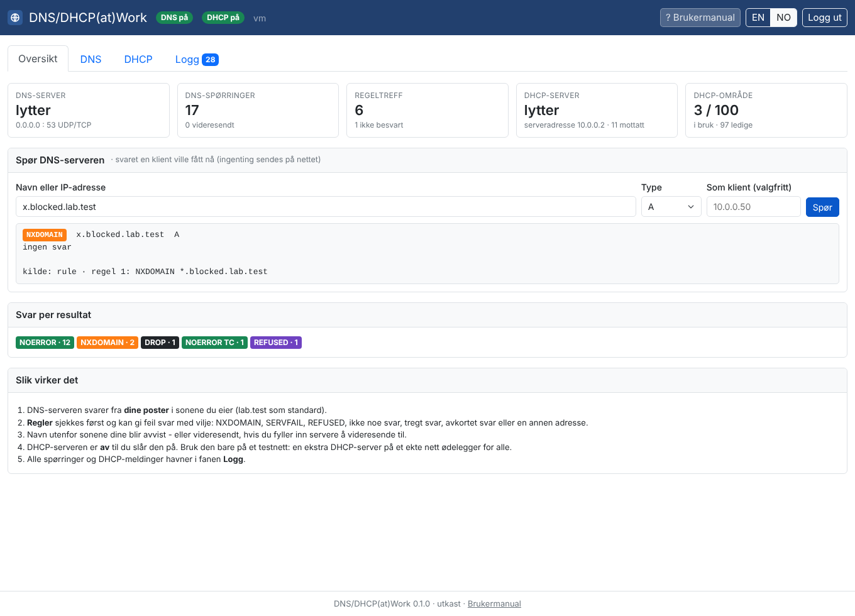The width and height of the screenshot is (855, 616).
Task: Open the DNS tab
Action: pyautogui.click(x=91, y=59)
